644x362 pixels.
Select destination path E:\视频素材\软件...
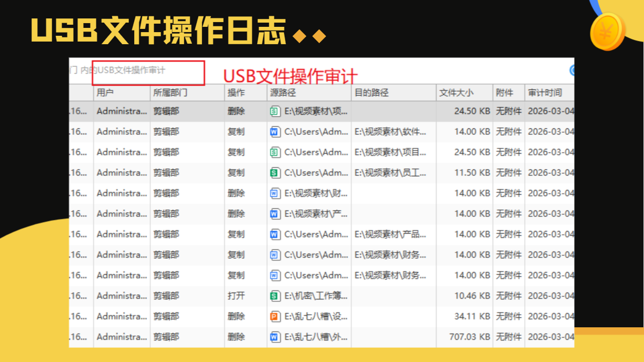390,132
